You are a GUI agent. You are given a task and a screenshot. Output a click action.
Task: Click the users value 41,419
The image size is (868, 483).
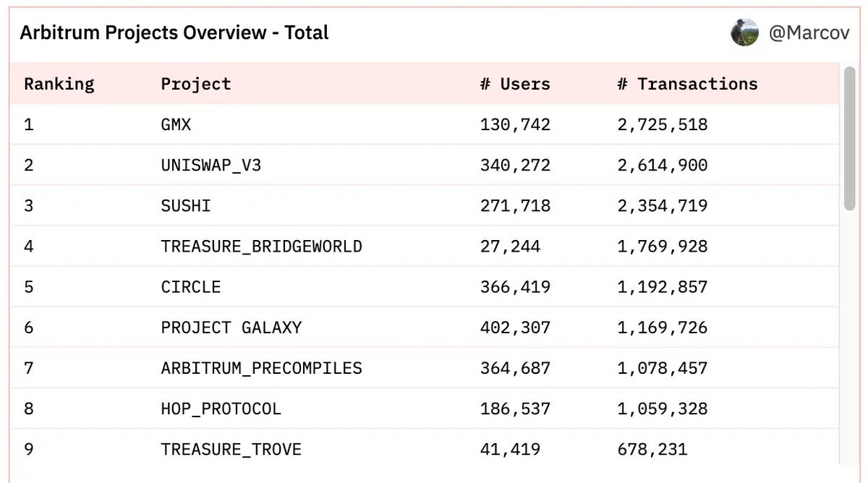tap(510, 450)
